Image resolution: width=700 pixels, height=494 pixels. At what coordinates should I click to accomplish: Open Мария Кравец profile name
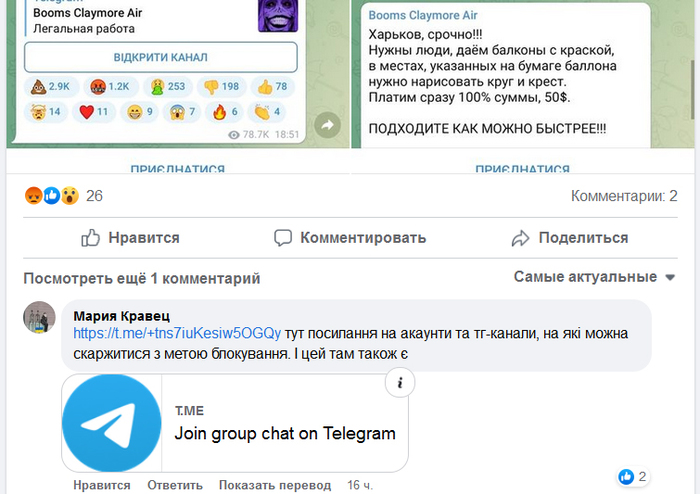pos(121,316)
